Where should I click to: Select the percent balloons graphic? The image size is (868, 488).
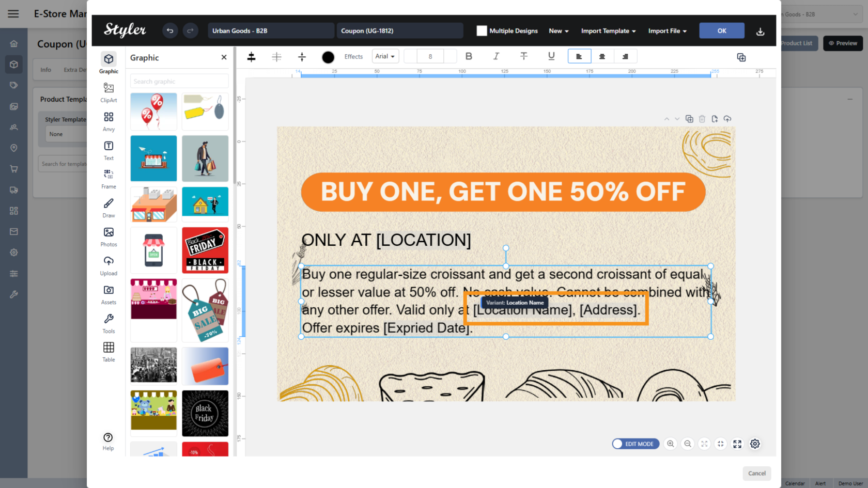coord(153,112)
